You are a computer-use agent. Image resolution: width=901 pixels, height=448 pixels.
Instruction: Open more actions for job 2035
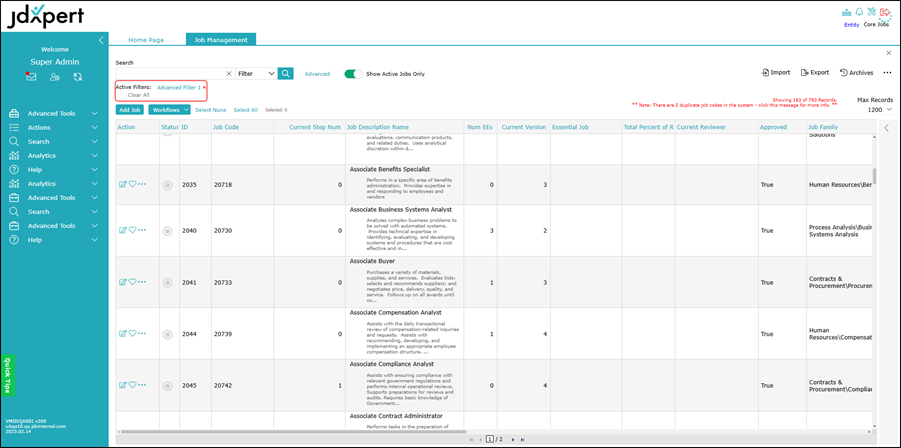pyautogui.click(x=142, y=184)
